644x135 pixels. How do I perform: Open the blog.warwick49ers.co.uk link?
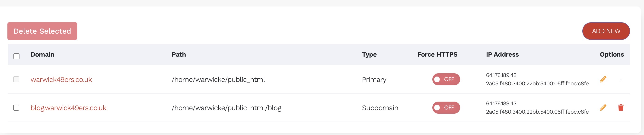[x=68, y=108]
